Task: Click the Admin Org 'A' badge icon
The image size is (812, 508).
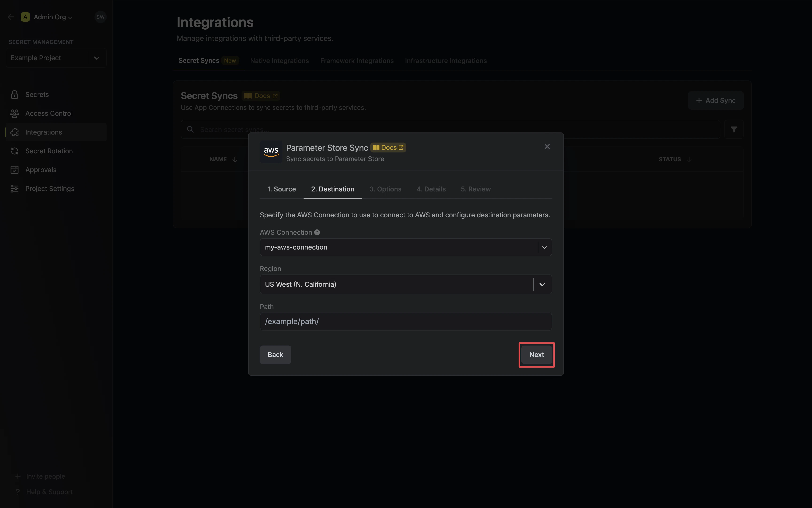Action: tap(25, 17)
